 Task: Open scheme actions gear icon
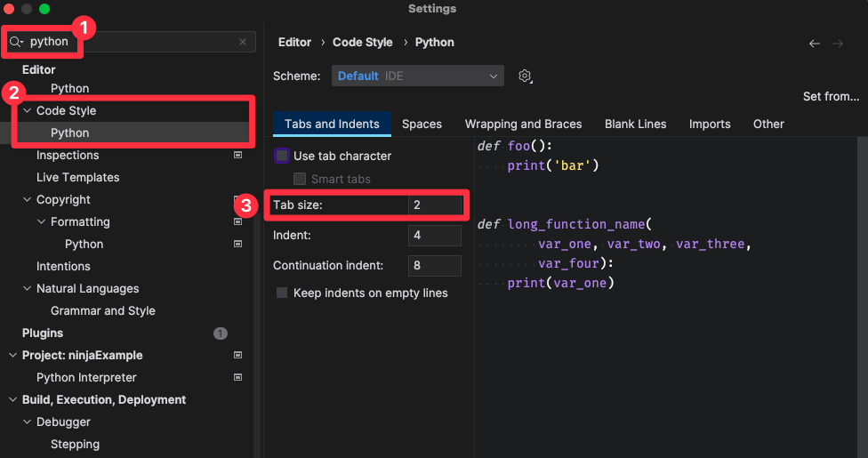[x=525, y=76]
